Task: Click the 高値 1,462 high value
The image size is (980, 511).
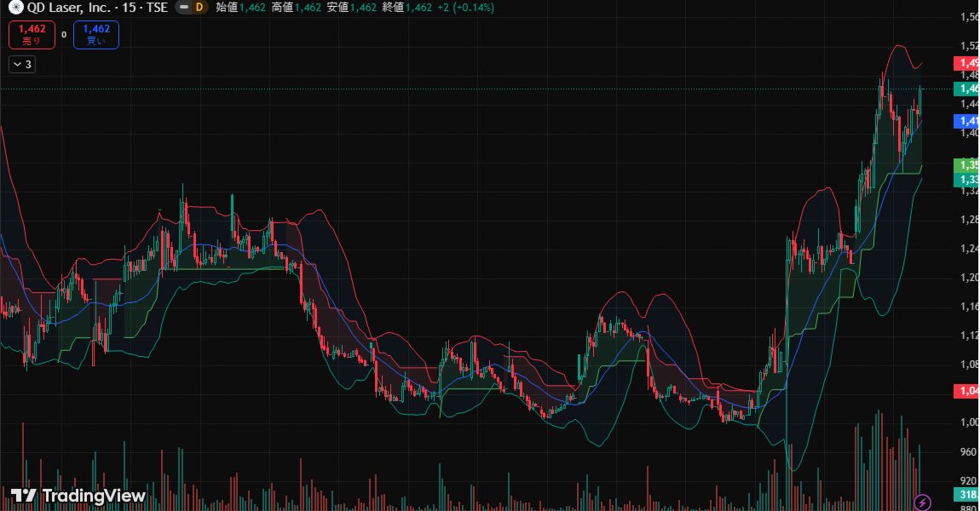Action: point(297,8)
